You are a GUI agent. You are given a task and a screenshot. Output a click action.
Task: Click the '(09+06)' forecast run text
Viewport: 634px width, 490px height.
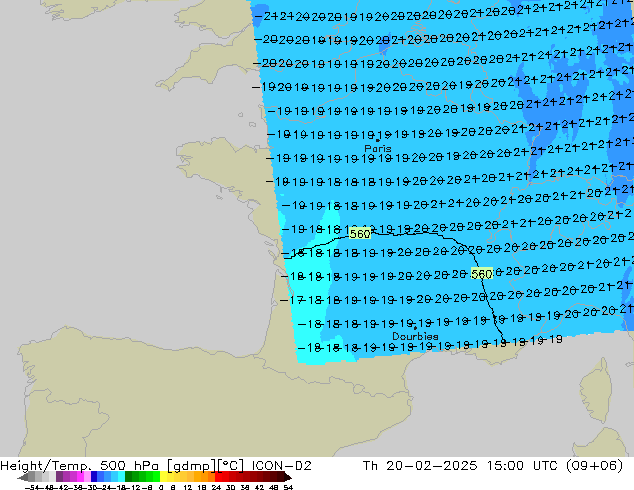pyautogui.click(x=594, y=466)
